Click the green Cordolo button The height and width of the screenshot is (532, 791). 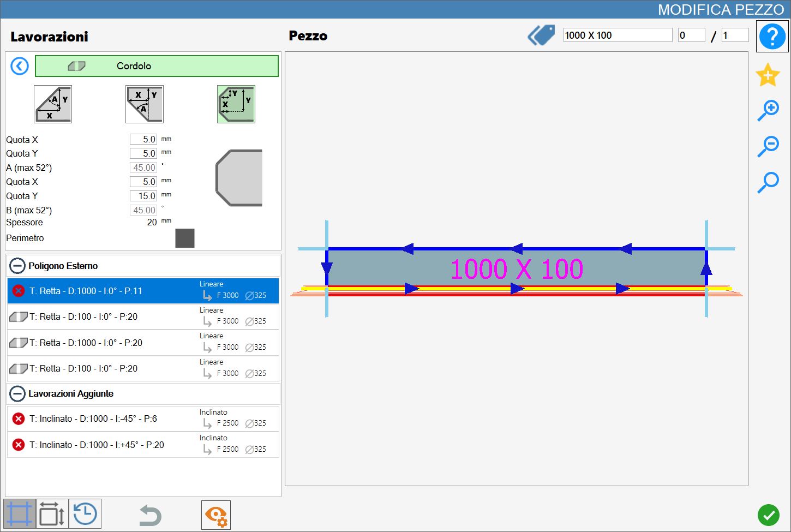[x=157, y=66]
